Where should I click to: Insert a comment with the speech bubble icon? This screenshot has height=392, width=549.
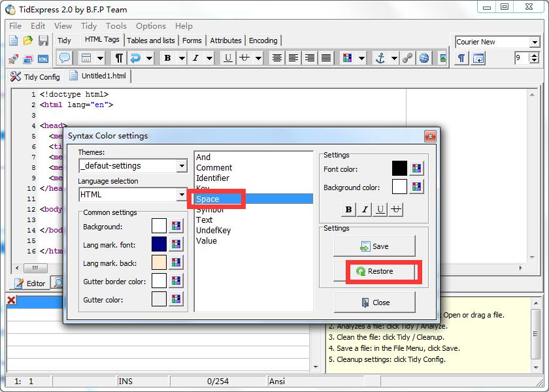click(x=65, y=57)
